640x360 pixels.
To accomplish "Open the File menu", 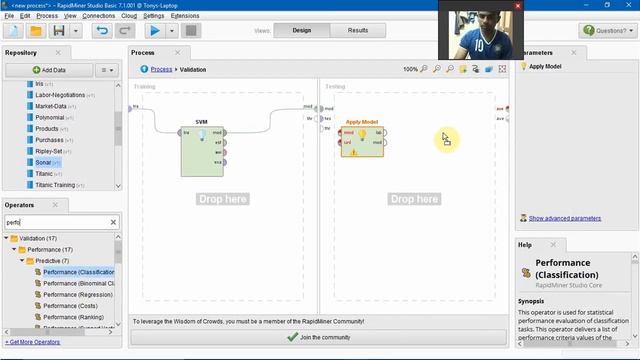I will [x=9, y=16].
